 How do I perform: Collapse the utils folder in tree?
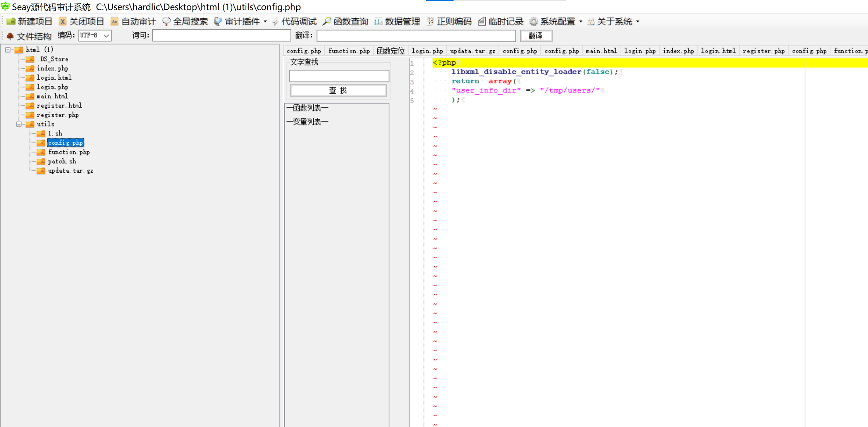pos(19,124)
